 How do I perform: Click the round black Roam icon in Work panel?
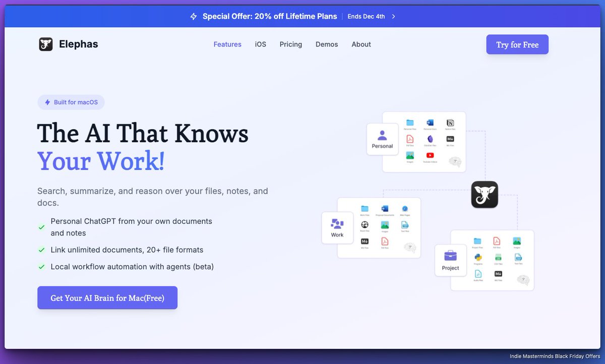click(365, 225)
